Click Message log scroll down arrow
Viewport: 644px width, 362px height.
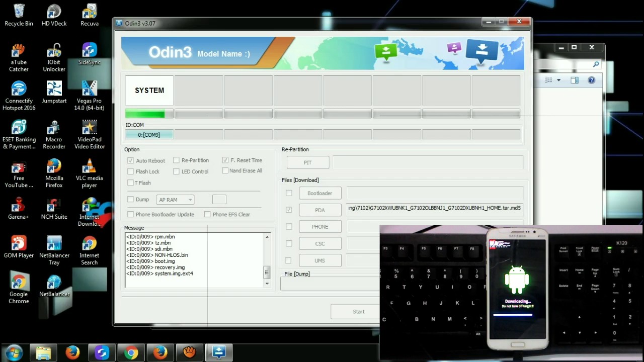coord(267,284)
